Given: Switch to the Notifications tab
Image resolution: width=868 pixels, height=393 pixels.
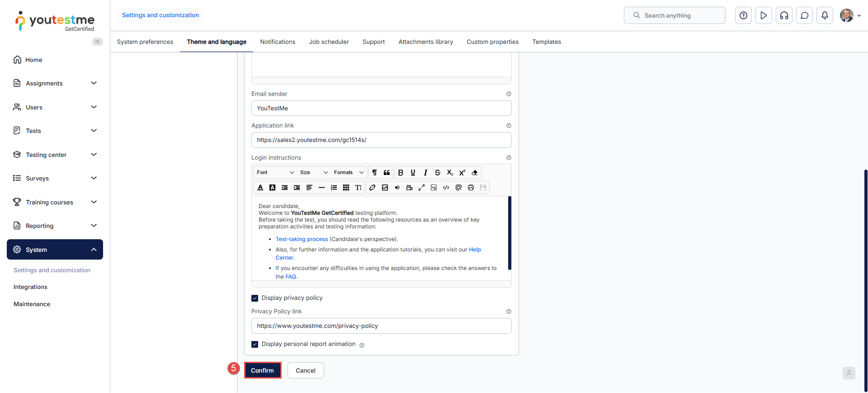Looking at the screenshot, I should pos(278,42).
